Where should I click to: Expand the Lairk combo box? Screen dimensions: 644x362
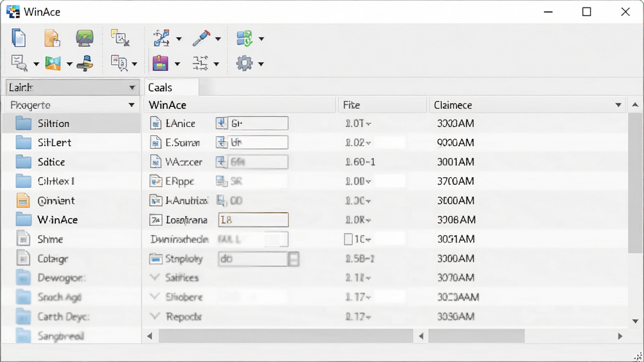tap(132, 87)
